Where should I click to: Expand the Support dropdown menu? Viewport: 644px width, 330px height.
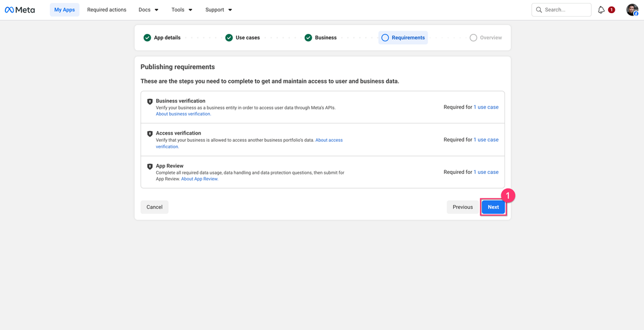(x=219, y=10)
